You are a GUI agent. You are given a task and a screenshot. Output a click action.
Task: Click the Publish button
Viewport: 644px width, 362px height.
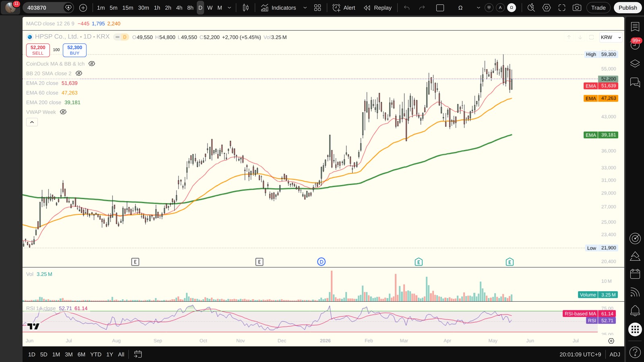[x=627, y=8]
